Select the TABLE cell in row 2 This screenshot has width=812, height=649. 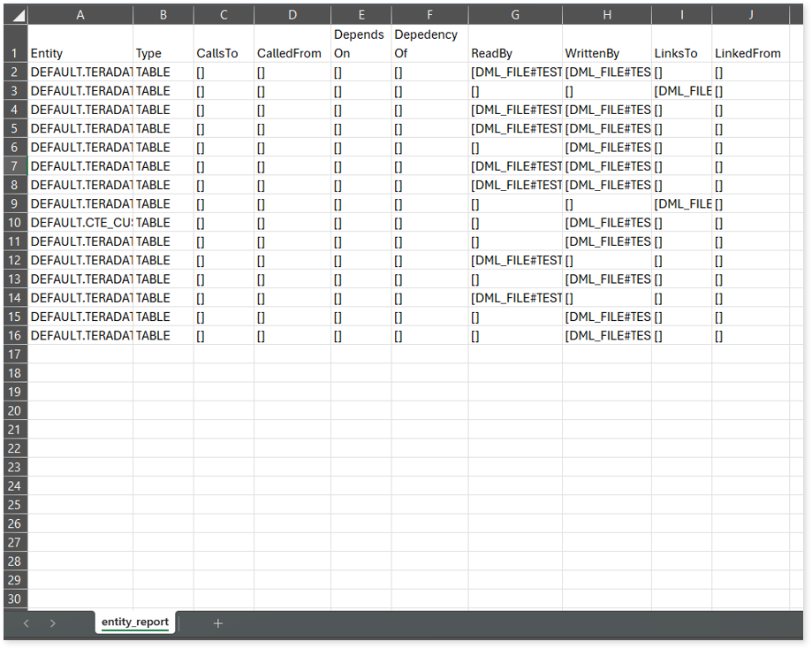tap(163, 73)
